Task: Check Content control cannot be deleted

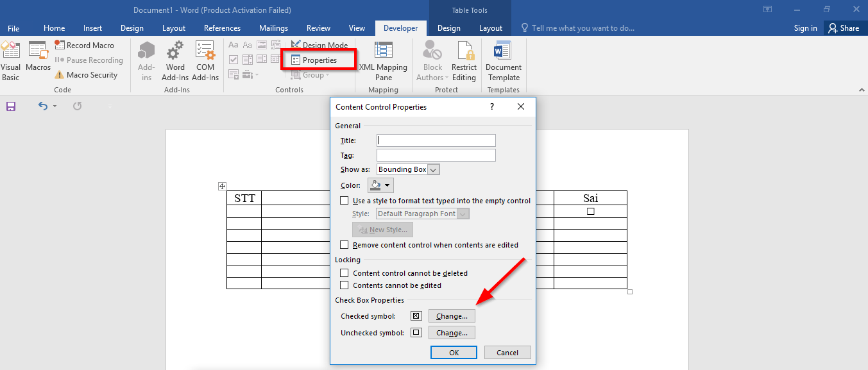Action: click(345, 273)
